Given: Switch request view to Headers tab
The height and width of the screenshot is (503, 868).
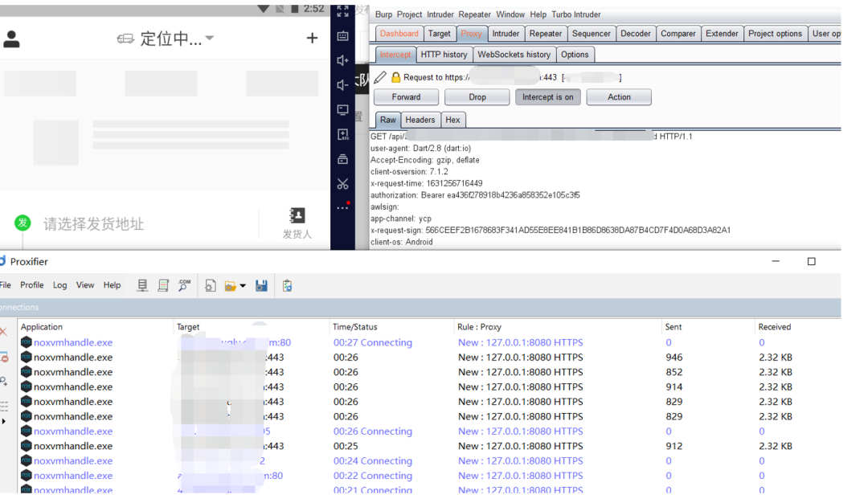Looking at the screenshot, I should coord(420,120).
